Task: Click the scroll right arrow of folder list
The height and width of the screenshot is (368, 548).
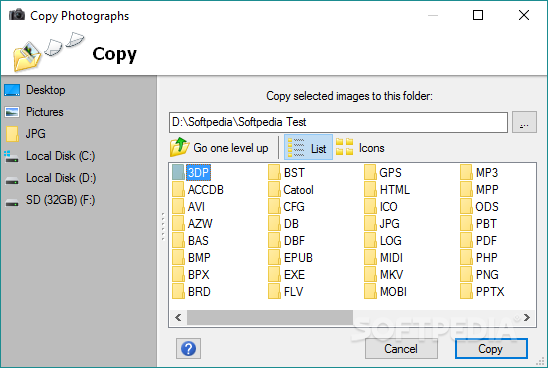Action: 527,317
